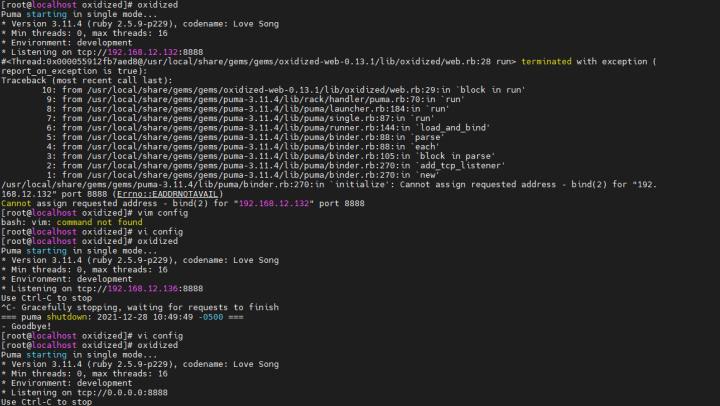Click the '^C- Gracefully stopping' line
This screenshot has height=406, width=720.
tap(140, 307)
